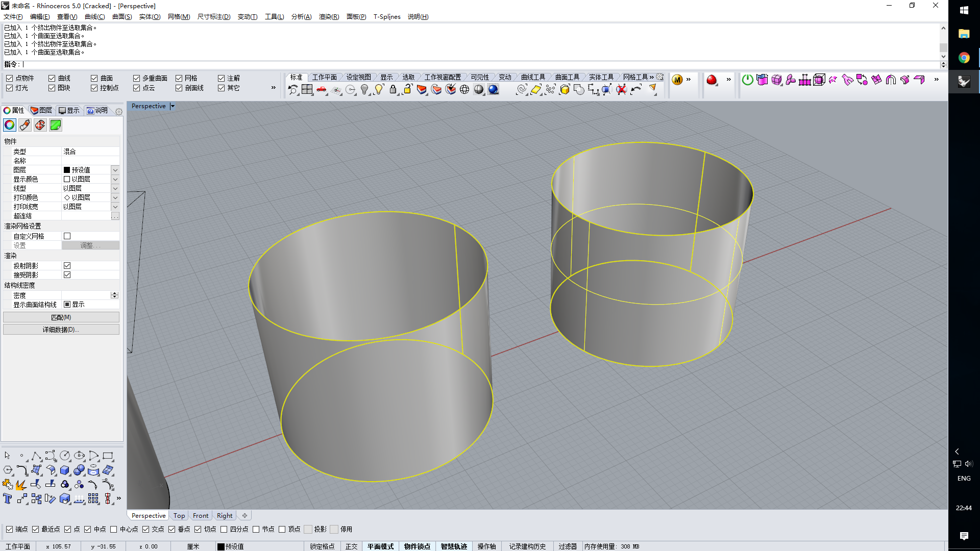This screenshot has width=980, height=551.
Task: Open the material properties paintbrush icon
Action: [x=24, y=125]
